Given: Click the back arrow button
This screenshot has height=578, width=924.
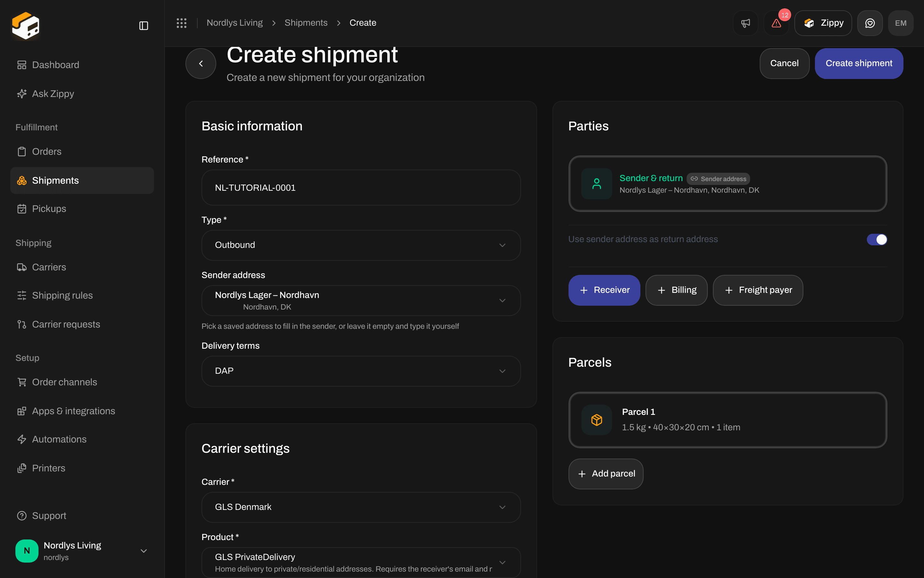Looking at the screenshot, I should click(x=201, y=64).
